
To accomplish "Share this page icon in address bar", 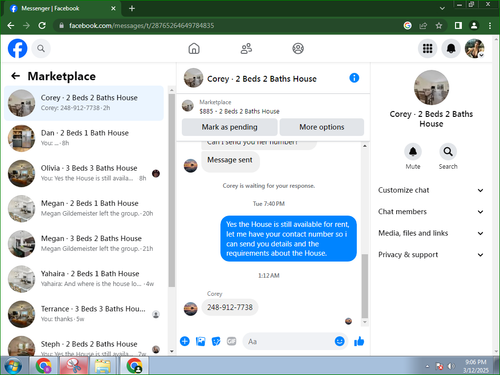I will click(x=423, y=26).
